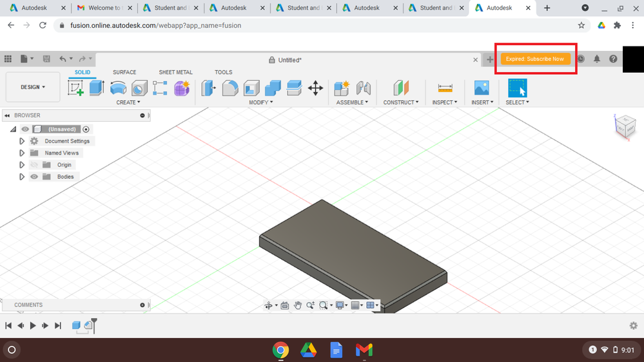Select the Measure tool
The image size is (644, 362).
tap(445, 88)
